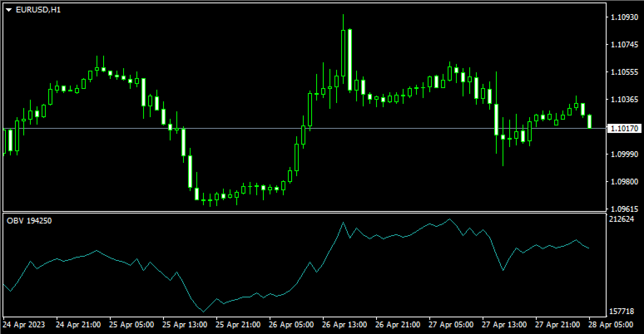Click the 28 Apr 05:00 time label

pyautogui.click(x=611, y=324)
